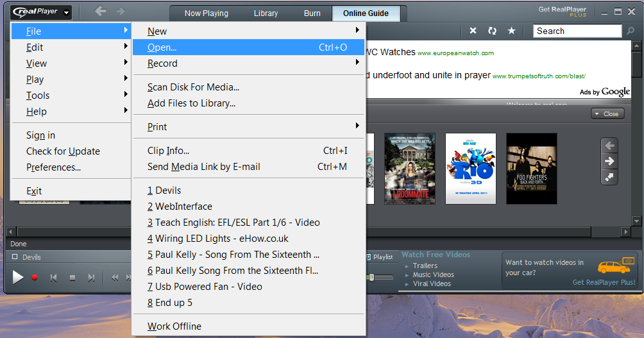
Task: Open recent Teach English EFL/ESL video
Action: 248,223
